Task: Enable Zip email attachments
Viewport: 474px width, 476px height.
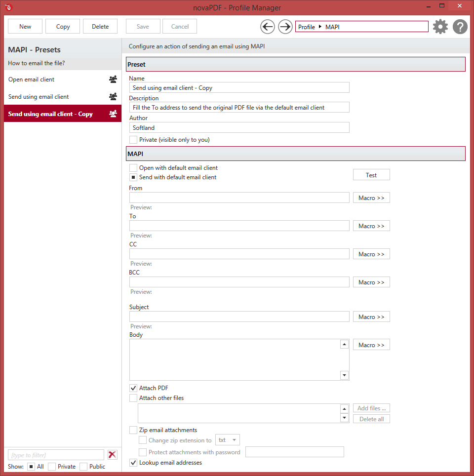Action: [133, 430]
